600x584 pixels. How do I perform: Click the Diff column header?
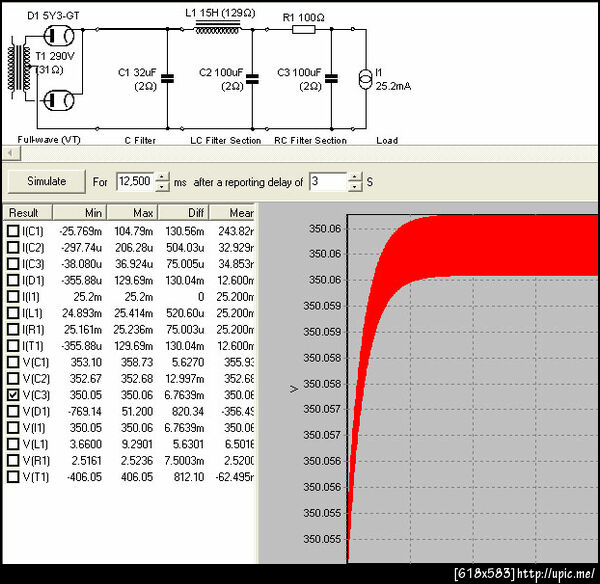(184, 212)
